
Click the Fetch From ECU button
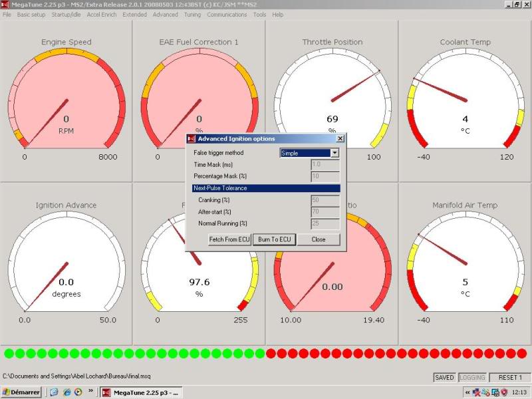pos(229,239)
